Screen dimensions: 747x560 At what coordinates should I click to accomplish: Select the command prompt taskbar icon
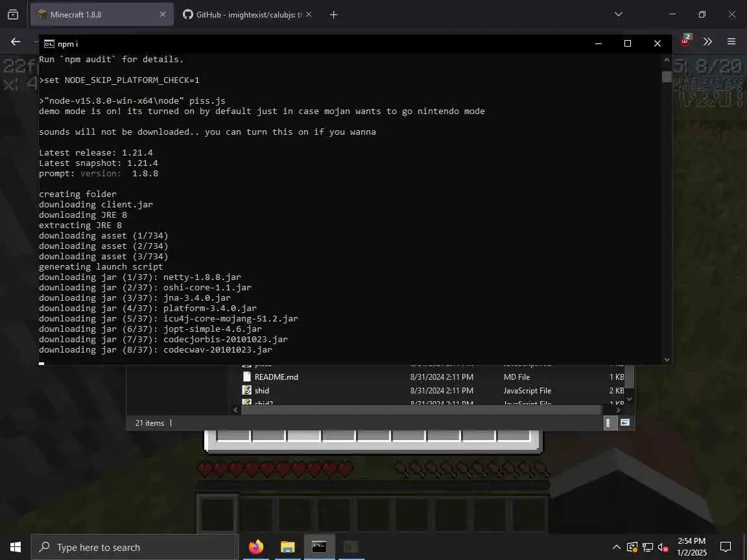[319, 547]
